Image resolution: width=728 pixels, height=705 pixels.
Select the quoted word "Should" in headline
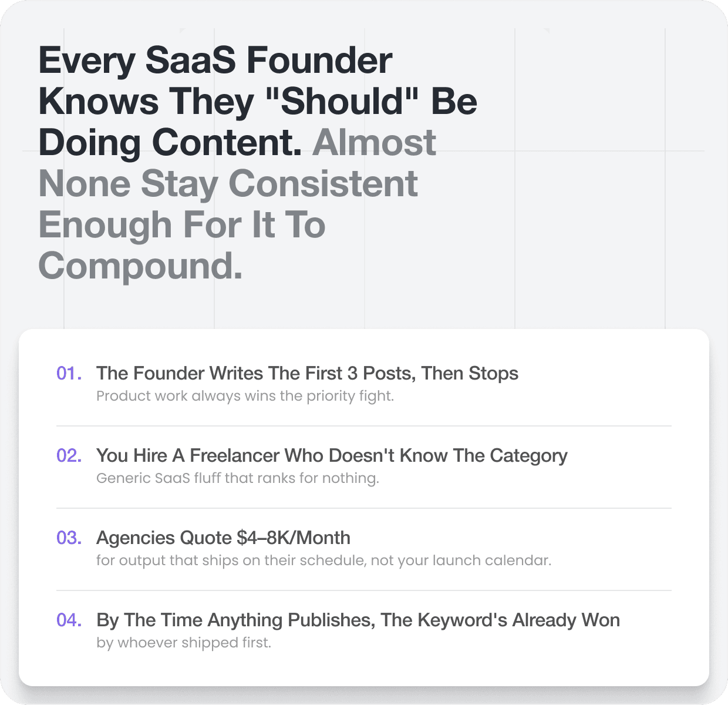pyautogui.click(x=342, y=101)
